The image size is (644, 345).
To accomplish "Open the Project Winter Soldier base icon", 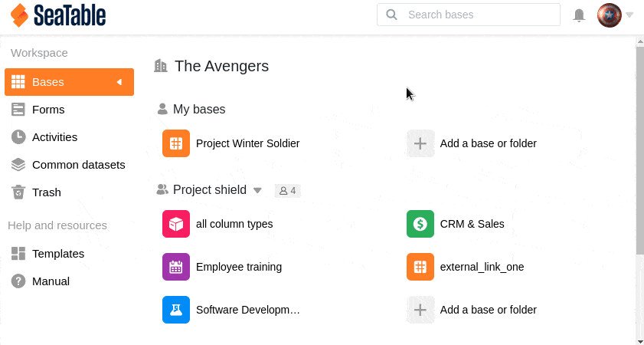I will [x=176, y=143].
